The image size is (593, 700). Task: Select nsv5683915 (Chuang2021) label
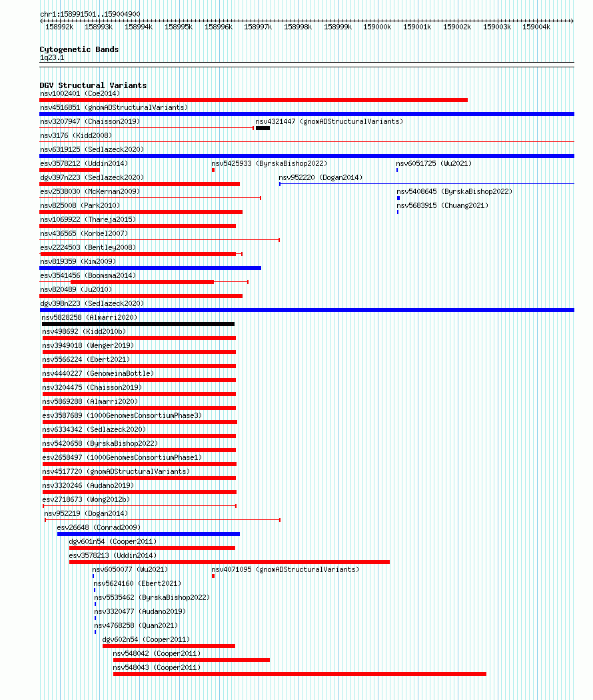click(442, 205)
